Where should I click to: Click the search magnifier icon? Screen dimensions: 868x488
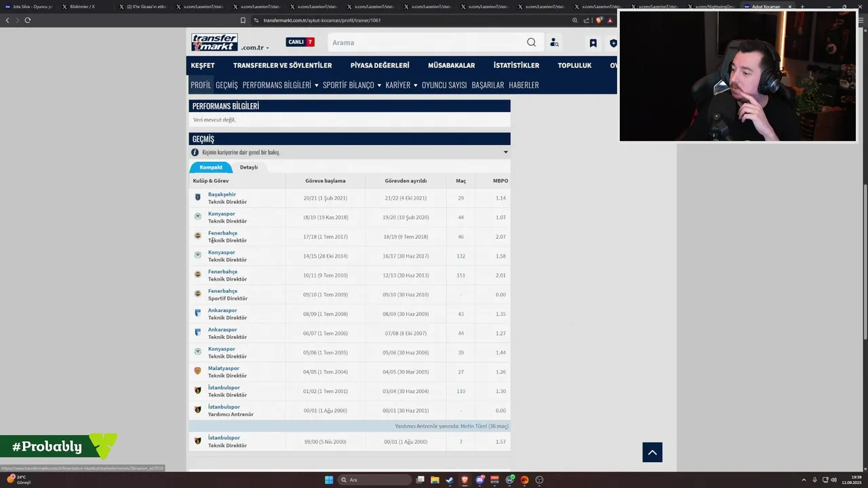(x=531, y=42)
